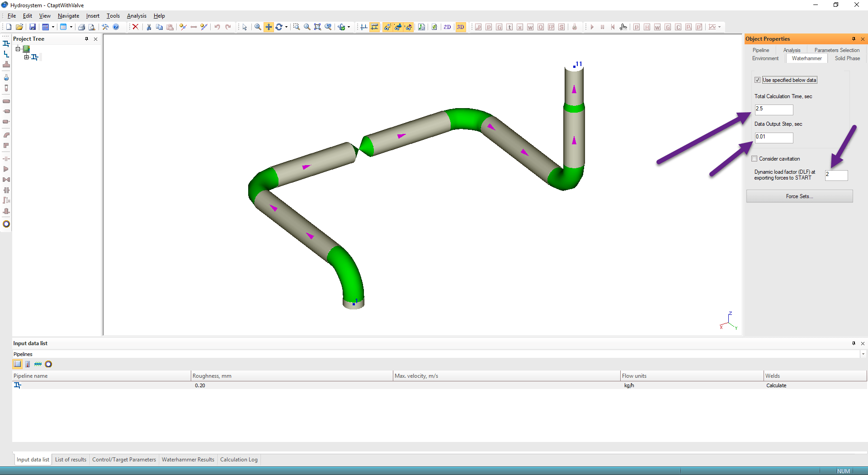This screenshot has height=475, width=868.
Task: Click the red delete element icon
Action: pyautogui.click(x=136, y=27)
